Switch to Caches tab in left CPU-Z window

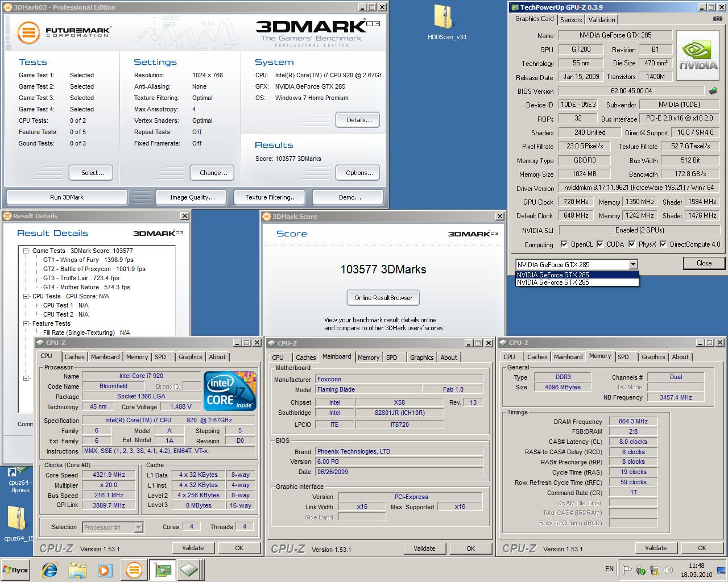74,357
